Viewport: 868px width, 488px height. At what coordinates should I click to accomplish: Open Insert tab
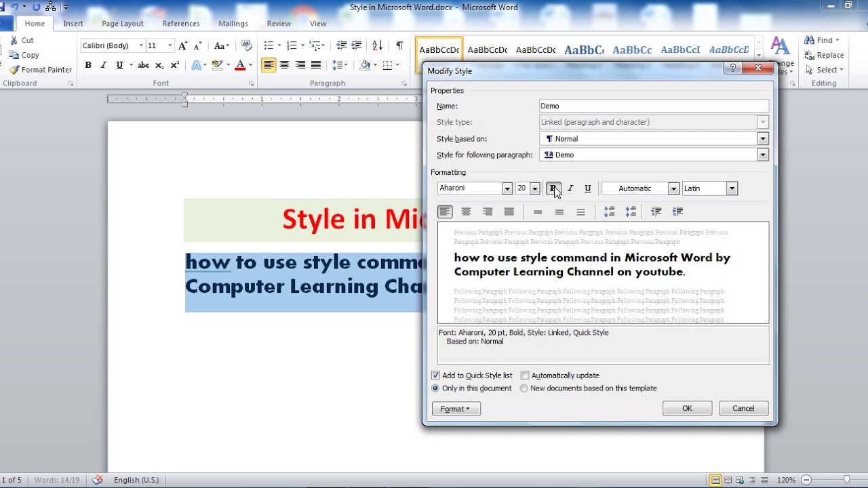pyautogui.click(x=73, y=24)
